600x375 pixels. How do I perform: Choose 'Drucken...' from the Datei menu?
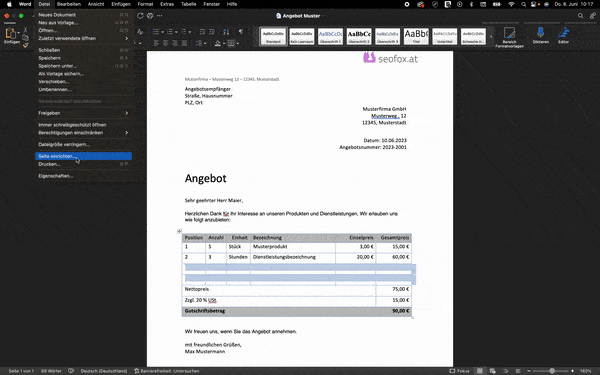(83, 164)
